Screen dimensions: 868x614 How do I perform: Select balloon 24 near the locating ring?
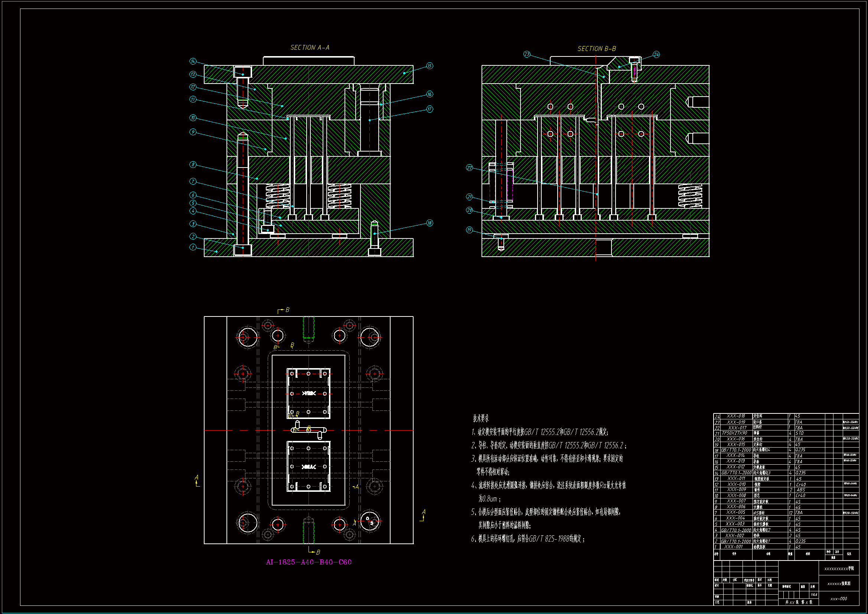coord(656,55)
